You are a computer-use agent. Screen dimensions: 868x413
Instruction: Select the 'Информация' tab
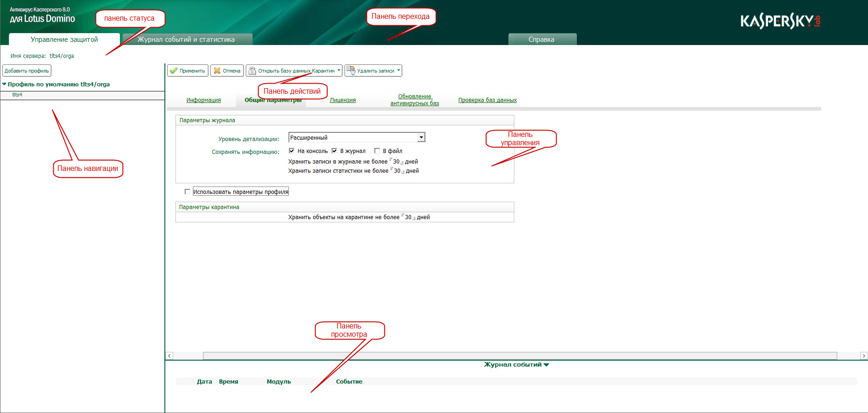coord(203,100)
